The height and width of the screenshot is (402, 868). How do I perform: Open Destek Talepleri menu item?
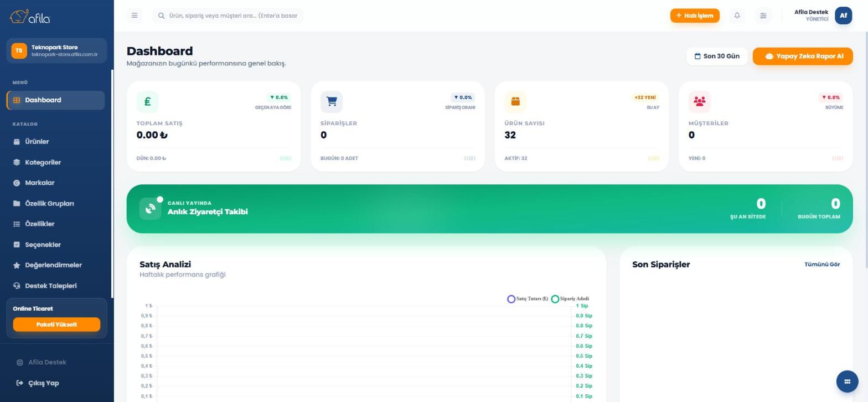(x=55, y=286)
